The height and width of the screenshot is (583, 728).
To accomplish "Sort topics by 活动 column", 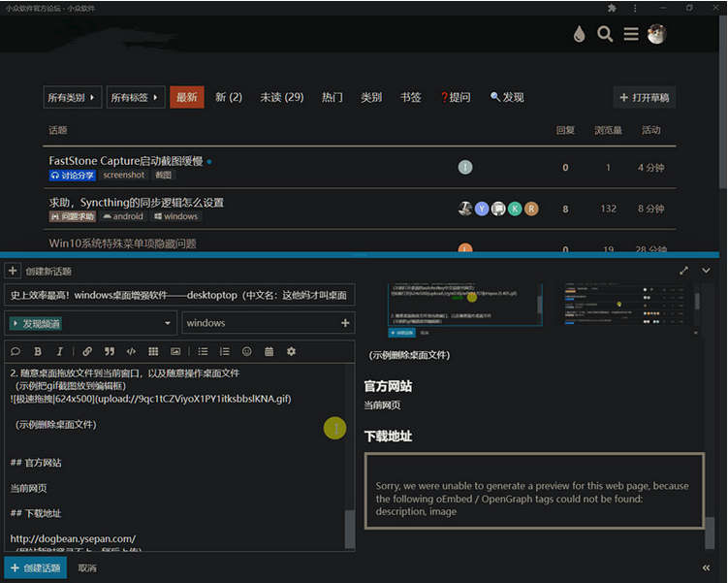I will pyautogui.click(x=650, y=130).
